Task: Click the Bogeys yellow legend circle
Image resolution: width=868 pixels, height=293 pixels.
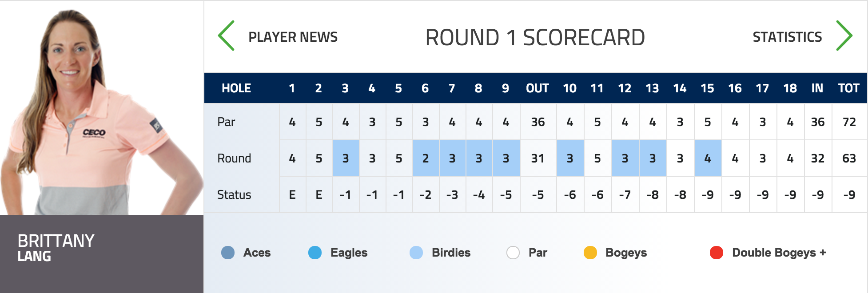Action: coord(590,253)
